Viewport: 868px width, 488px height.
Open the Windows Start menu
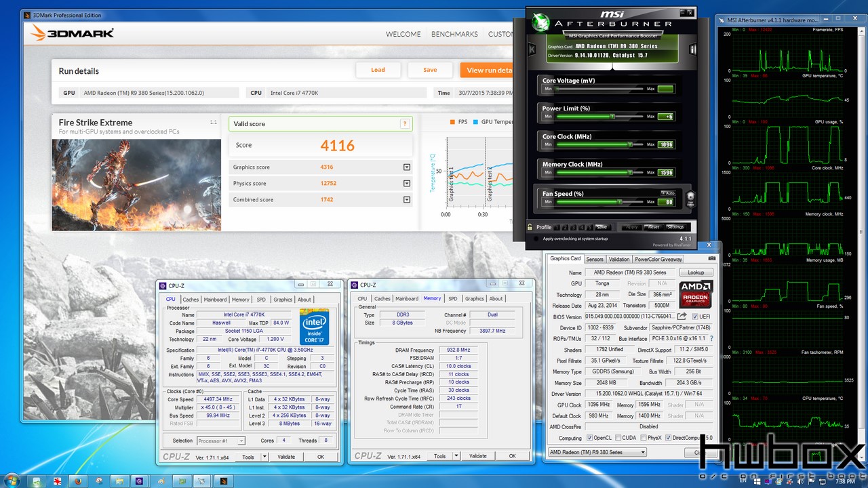click(12, 481)
